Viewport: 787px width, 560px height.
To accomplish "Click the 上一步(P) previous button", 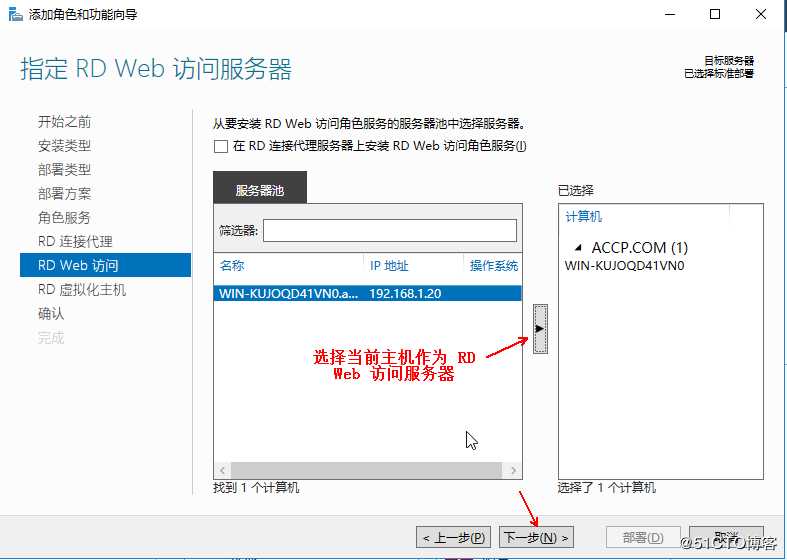I will pos(453,538).
